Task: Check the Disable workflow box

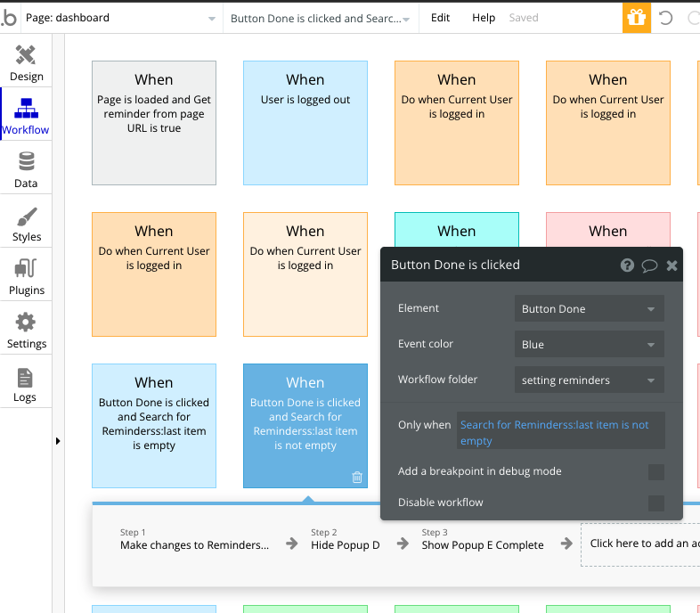Action: 655,503
